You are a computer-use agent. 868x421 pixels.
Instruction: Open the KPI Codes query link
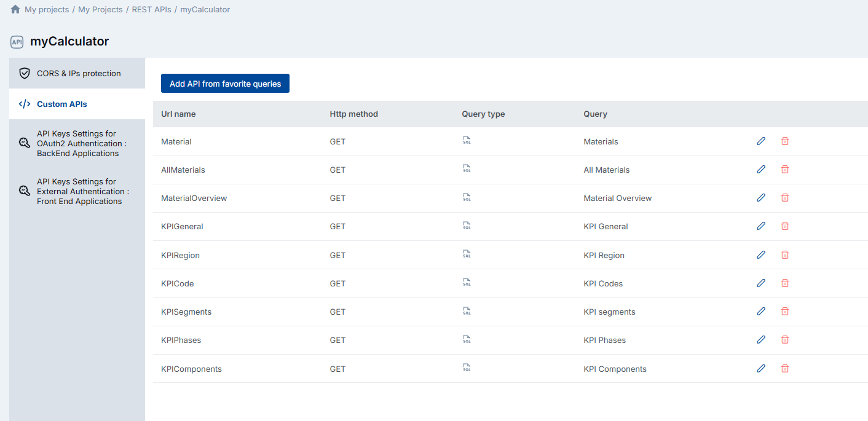[x=603, y=283]
